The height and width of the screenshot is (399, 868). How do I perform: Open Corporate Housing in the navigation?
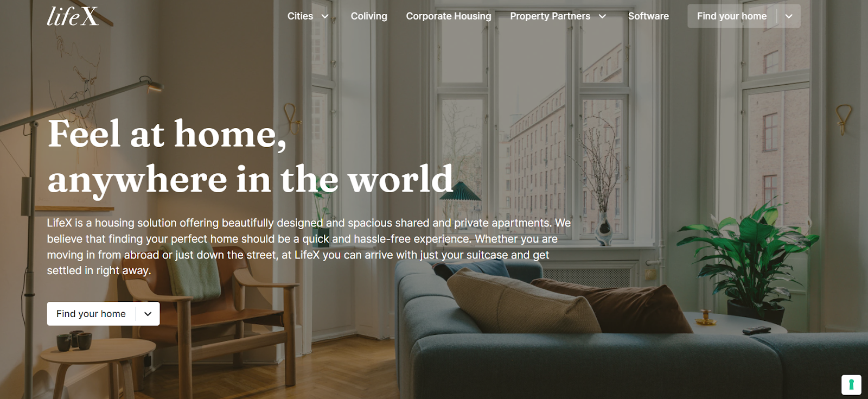(449, 16)
